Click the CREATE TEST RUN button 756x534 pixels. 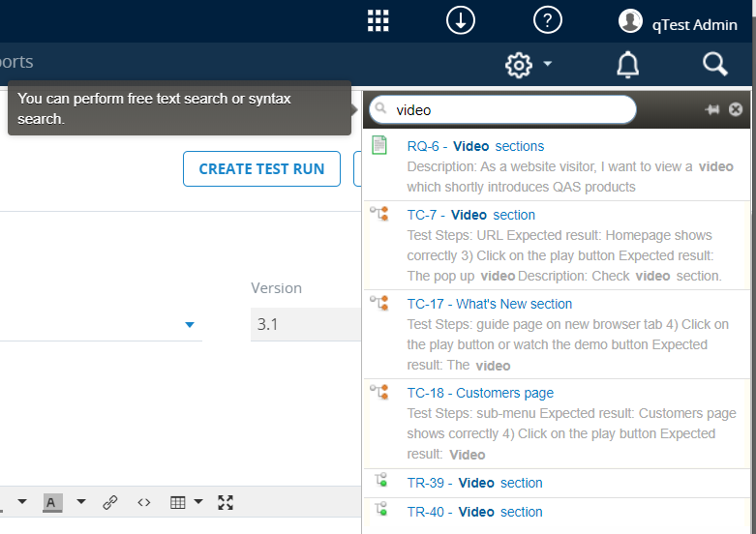tap(261, 168)
